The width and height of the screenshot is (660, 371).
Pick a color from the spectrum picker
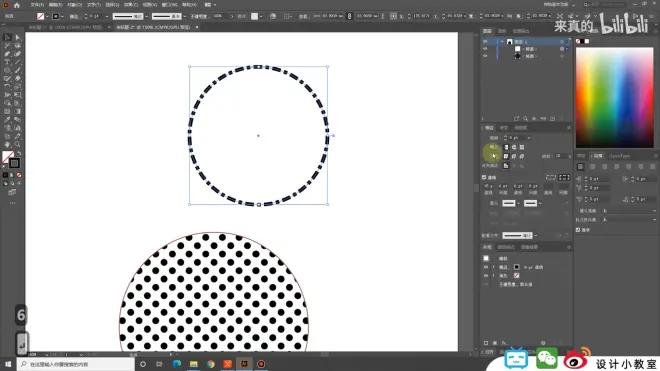click(x=615, y=98)
